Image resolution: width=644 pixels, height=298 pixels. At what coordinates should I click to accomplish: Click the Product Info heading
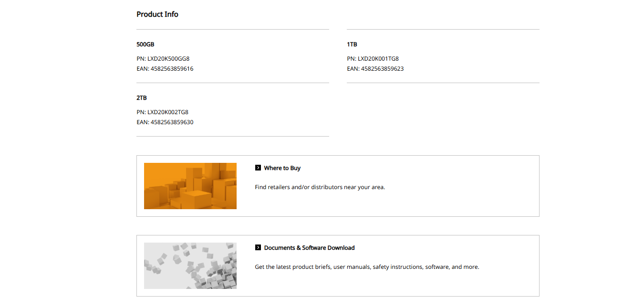click(157, 14)
